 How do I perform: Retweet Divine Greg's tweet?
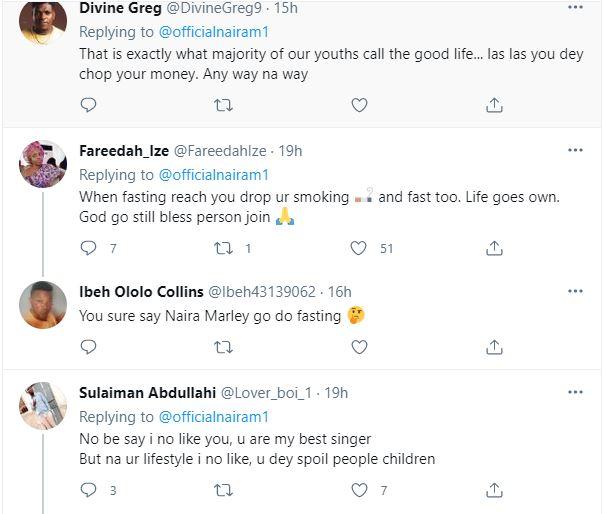tap(224, 105)
